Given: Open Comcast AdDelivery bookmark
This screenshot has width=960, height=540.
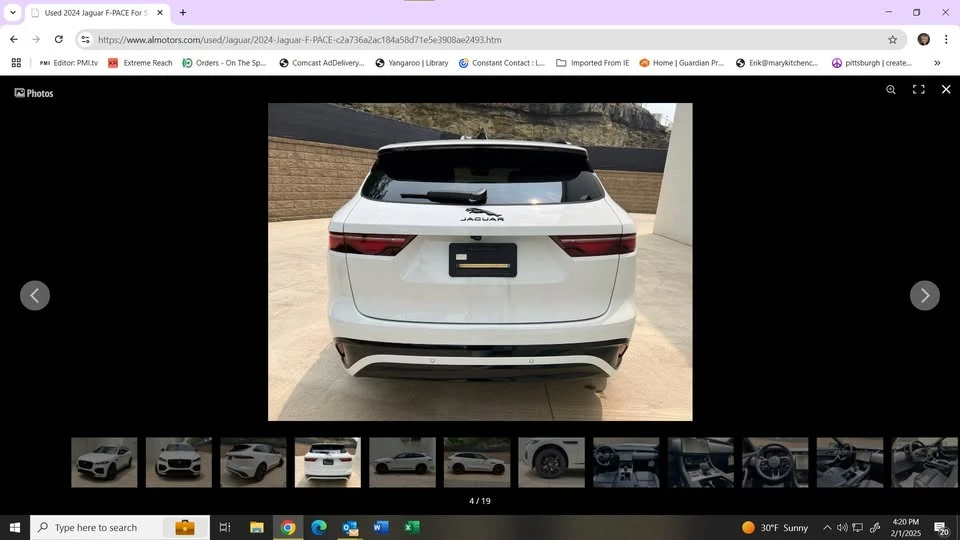Looking at the screenshot, I should click(321, 62).
